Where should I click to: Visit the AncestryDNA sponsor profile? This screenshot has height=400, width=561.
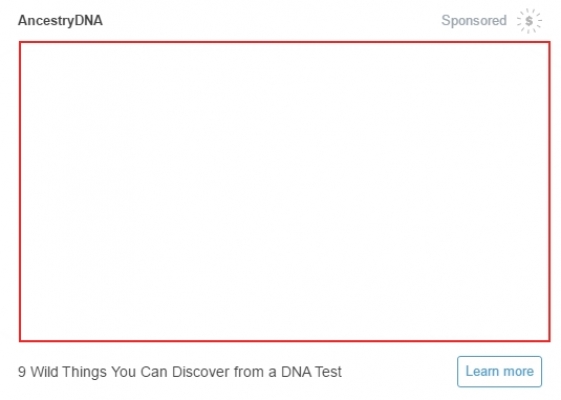[x=60, y=20]
